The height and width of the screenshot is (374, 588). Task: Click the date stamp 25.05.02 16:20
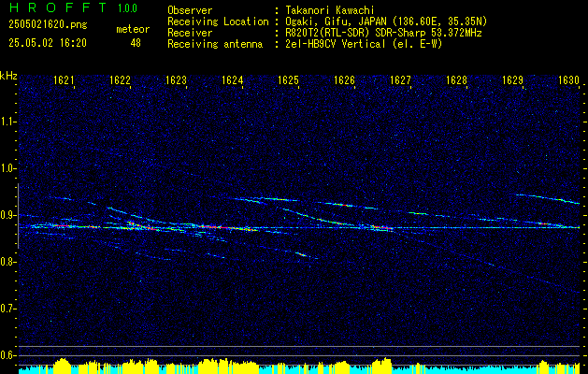tap(48, 43)
